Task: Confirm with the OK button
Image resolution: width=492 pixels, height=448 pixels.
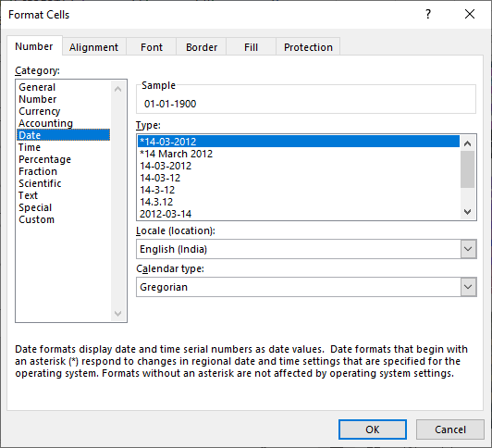Action: pyautogui.click(x=373, y=429)
